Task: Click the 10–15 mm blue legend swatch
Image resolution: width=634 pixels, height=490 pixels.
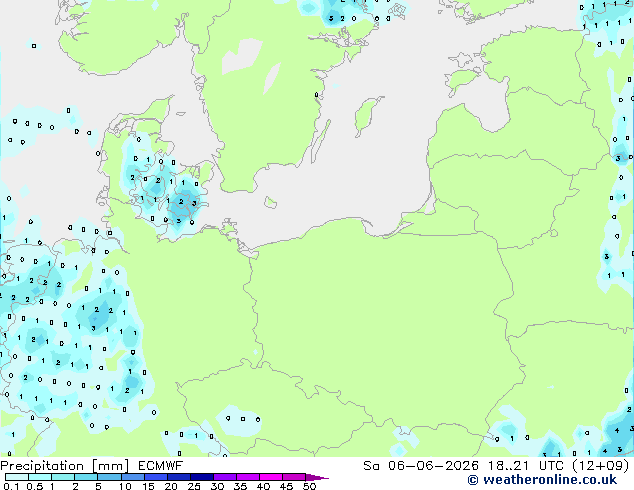Action: pyautogui.click(x=132, y=477)
